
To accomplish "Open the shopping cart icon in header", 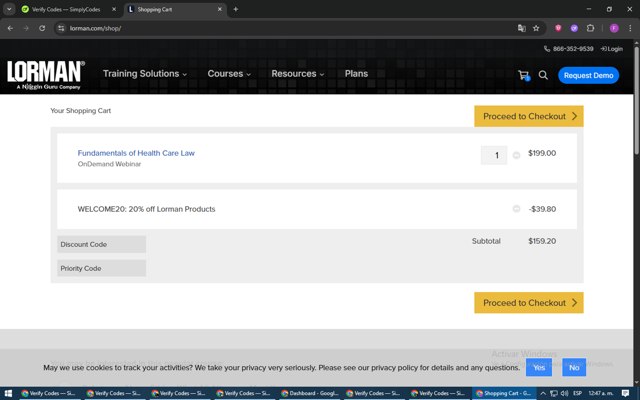I will pos(524,76).
